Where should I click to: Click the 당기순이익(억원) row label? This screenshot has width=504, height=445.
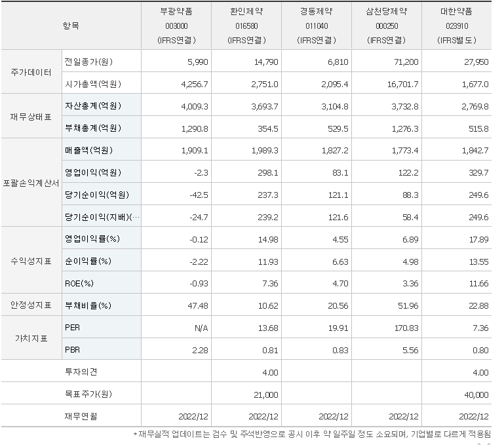(97, 195)
